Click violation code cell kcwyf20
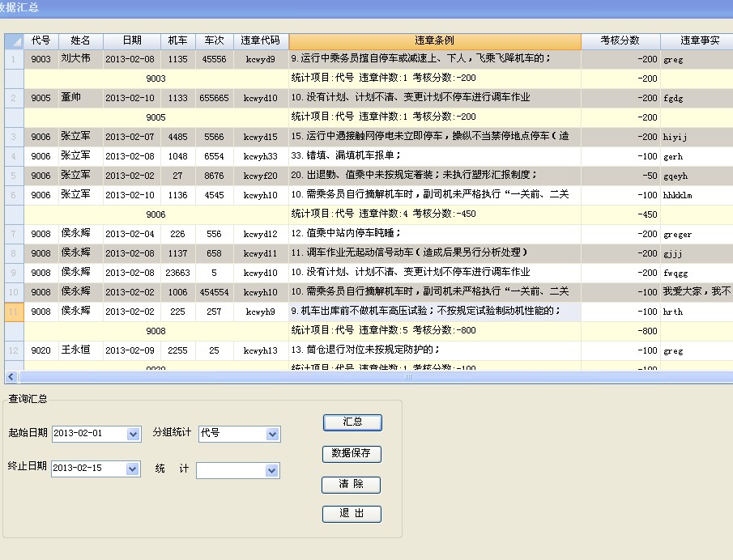This screenshot has width=733, height=560. [260, 176]
